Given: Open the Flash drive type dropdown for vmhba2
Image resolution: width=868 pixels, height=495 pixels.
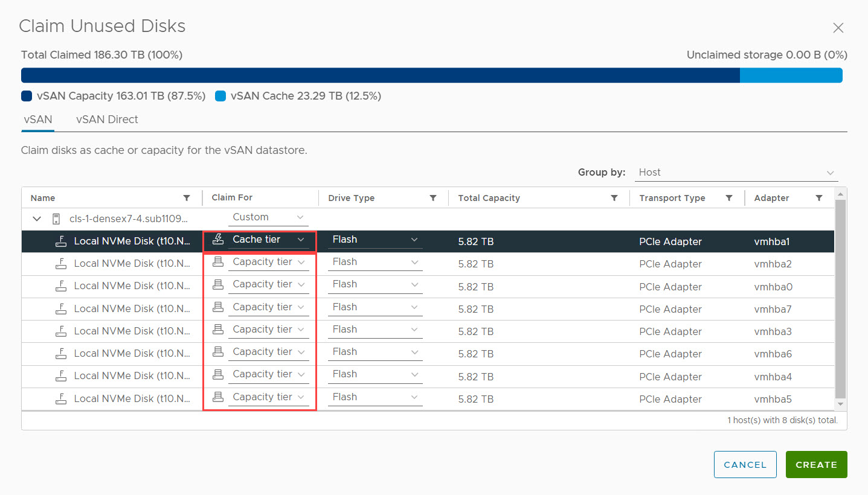Looking at the screenshot, I should tap(375, 262).
